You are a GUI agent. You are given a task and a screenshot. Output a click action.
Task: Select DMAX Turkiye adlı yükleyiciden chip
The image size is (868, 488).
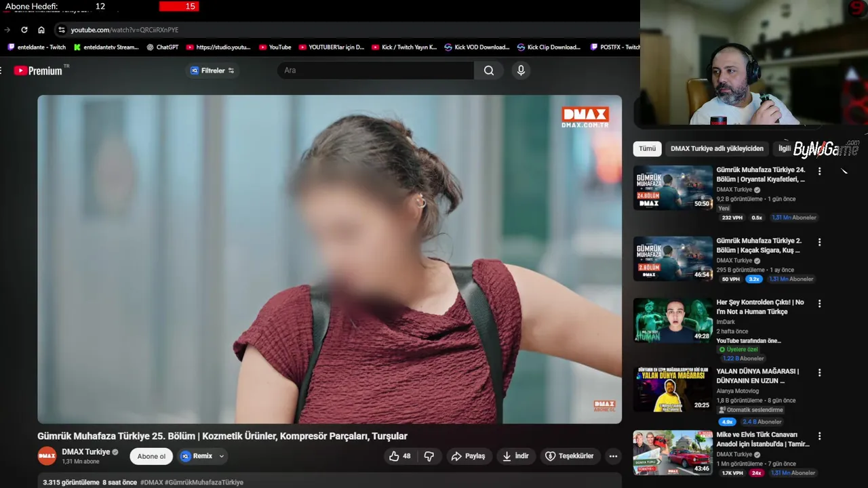(717, 148)
